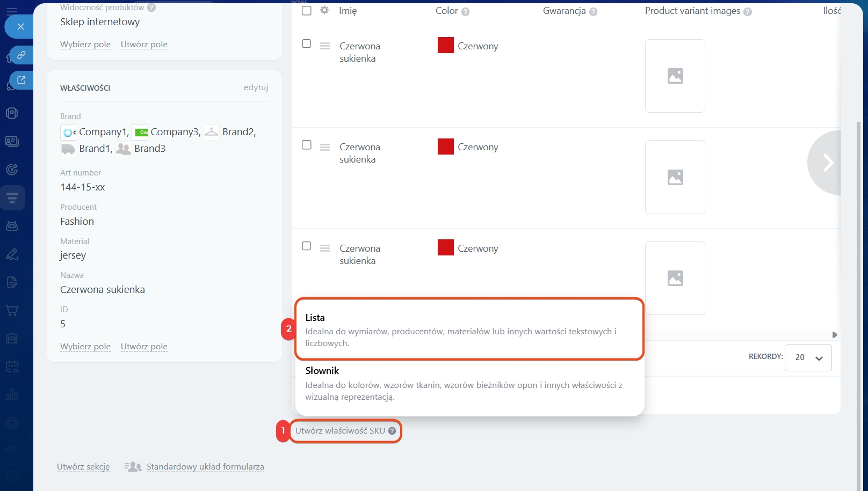The height and width of the screenshot is (491, 868).
Task: Open Utwórz właściwość SKU dropdown link
Action: click(340, 431)
